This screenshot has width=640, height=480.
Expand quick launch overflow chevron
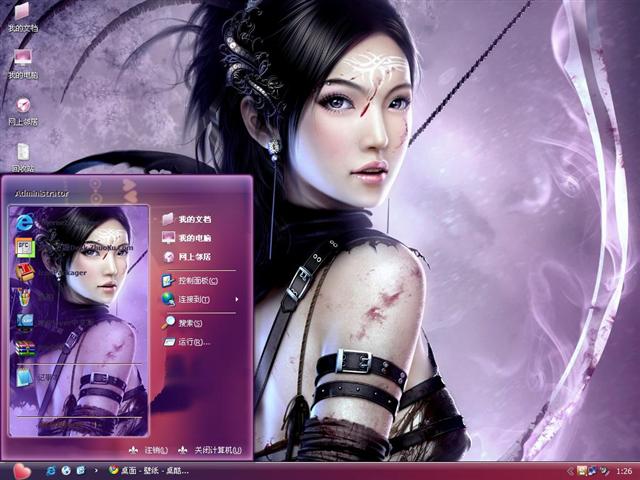tap(96, 471)
